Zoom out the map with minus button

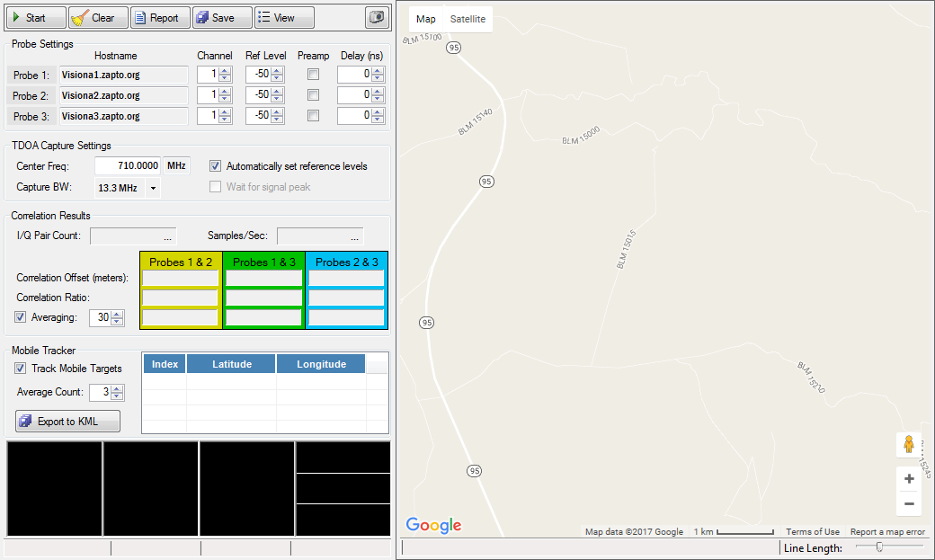click(909, 504)
